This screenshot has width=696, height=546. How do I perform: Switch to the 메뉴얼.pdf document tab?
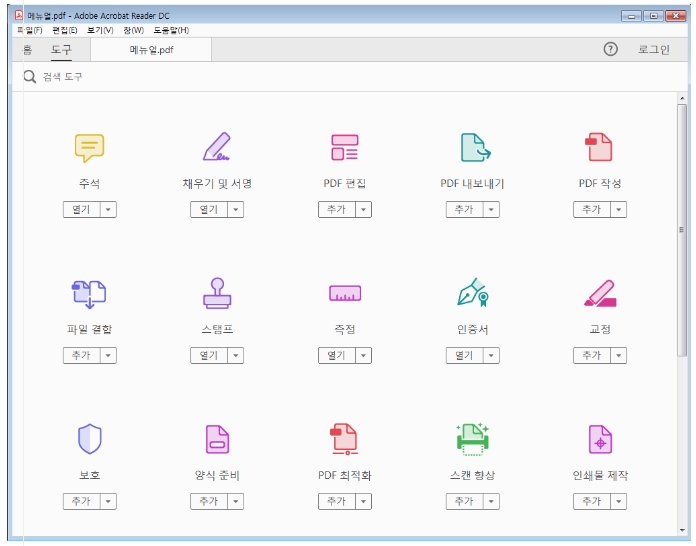pyautogui.click(x=151, y=50)
